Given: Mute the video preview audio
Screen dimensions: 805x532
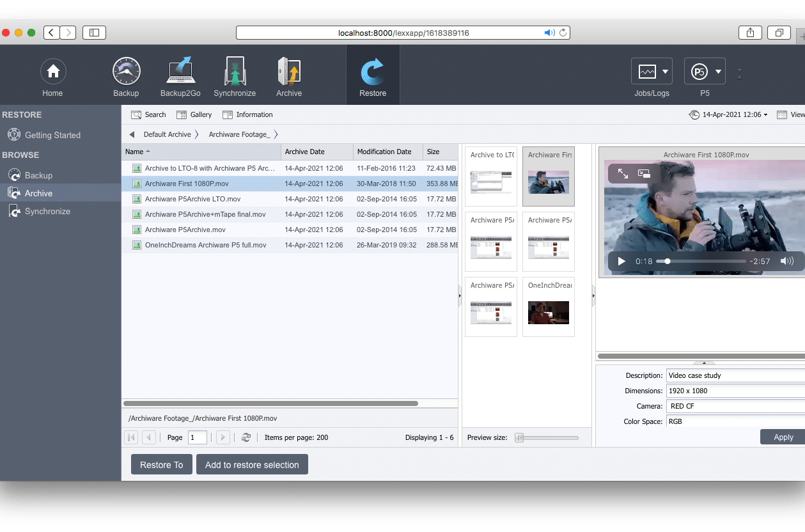Looking at the screenshot, I should coord(786,261).
